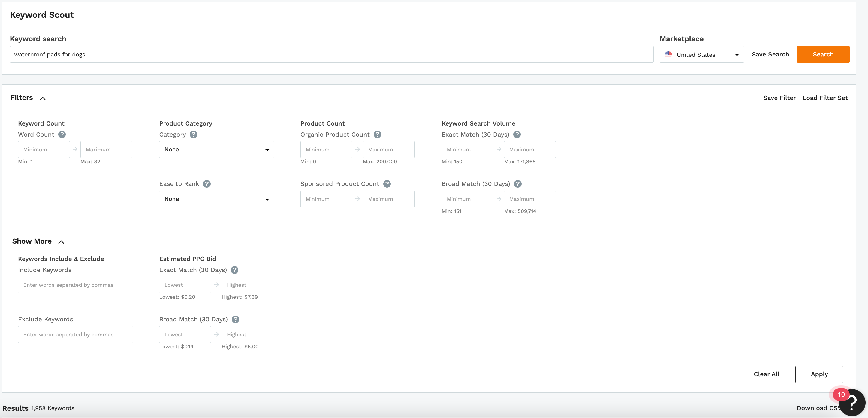Click PPC Bid Exact Match Highest field
The image size is (868, 418).
tap(247, 285)
